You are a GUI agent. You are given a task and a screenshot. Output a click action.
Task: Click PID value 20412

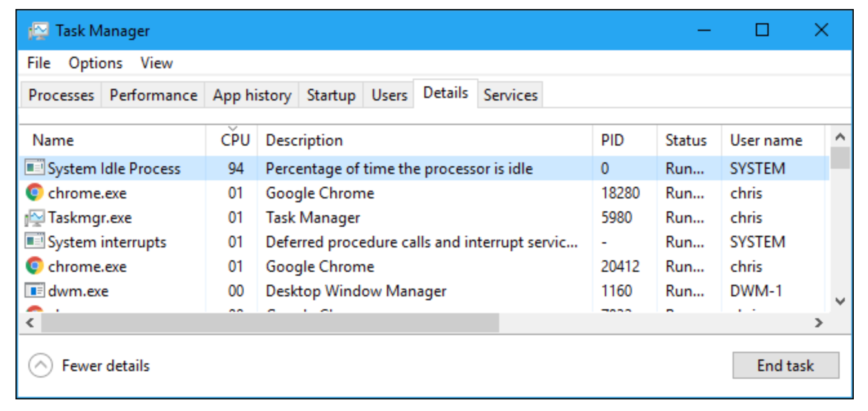pyautogui.click(x=620, y=267)
